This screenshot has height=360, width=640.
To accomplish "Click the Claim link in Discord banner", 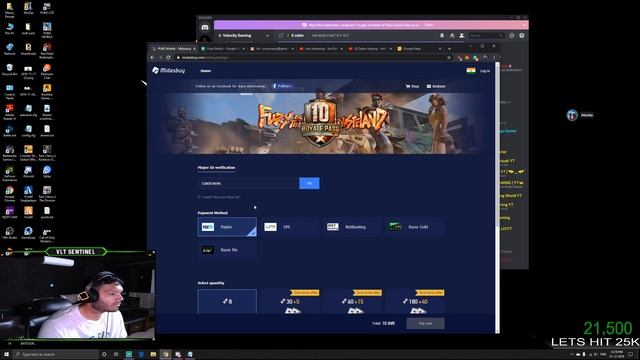I will [428, 25].
